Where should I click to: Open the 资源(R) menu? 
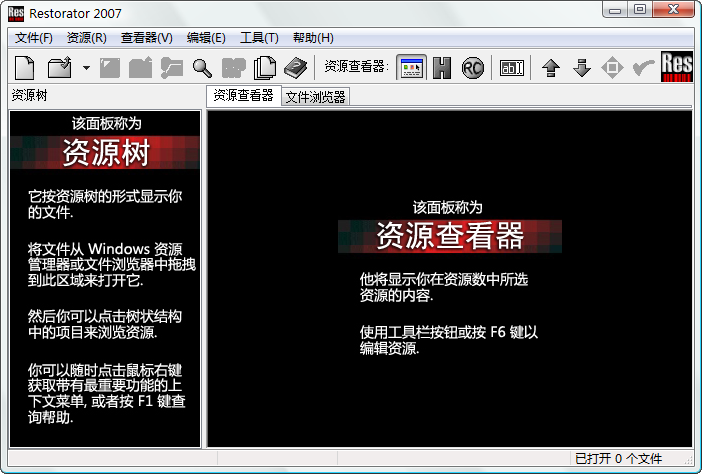click(86, 38)
